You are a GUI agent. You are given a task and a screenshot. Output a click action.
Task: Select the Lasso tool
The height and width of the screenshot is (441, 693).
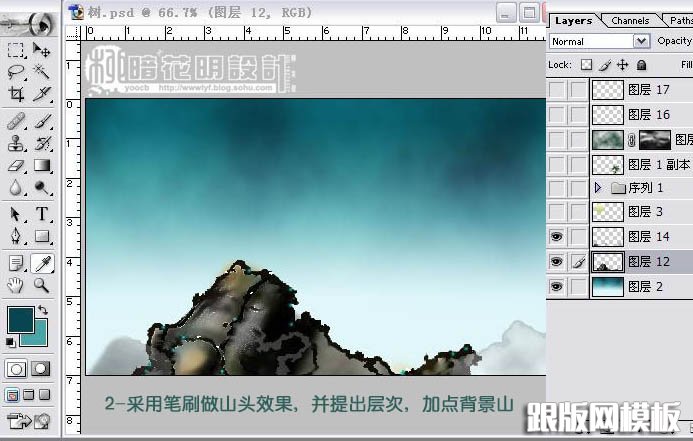click(16, 72)
